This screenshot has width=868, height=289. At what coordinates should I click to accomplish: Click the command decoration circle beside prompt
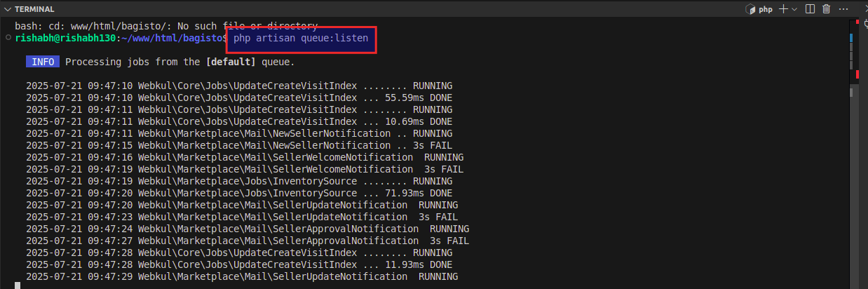(7, 38)
